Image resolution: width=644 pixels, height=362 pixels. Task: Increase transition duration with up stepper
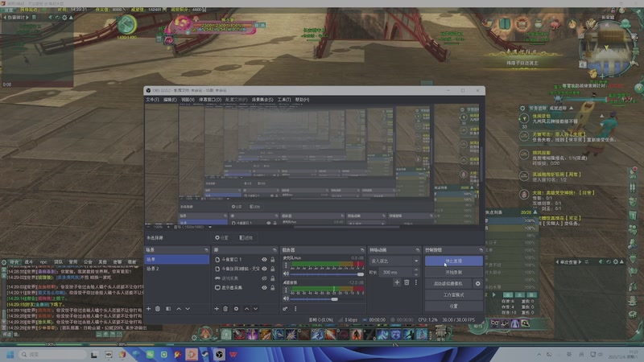(x=416, y=270)
